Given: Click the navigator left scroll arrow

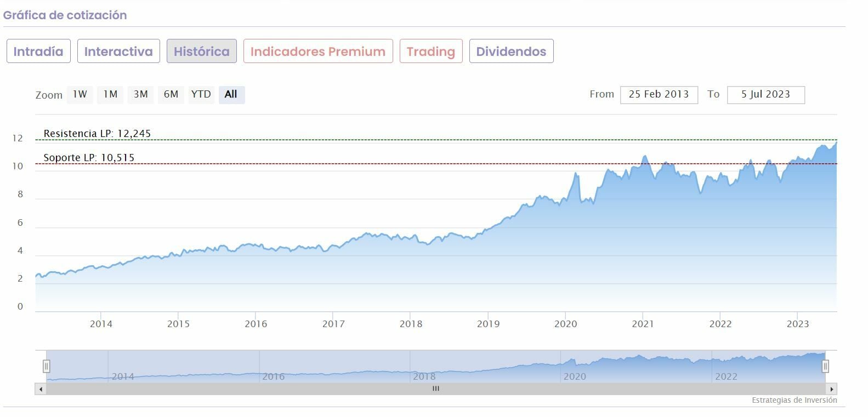Looking at the screenshot, I should (41, 389).
